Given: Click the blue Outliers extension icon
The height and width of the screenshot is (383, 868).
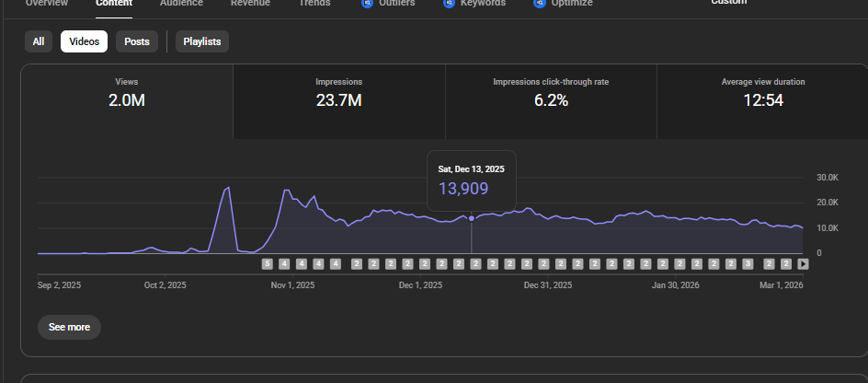Looking at the screenshot, I should point(368,4).
